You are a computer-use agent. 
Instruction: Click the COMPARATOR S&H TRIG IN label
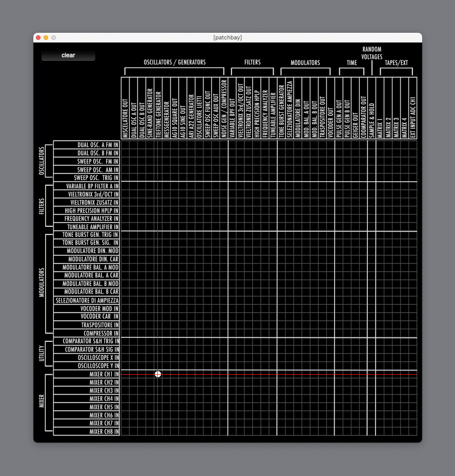click(87, 341)
